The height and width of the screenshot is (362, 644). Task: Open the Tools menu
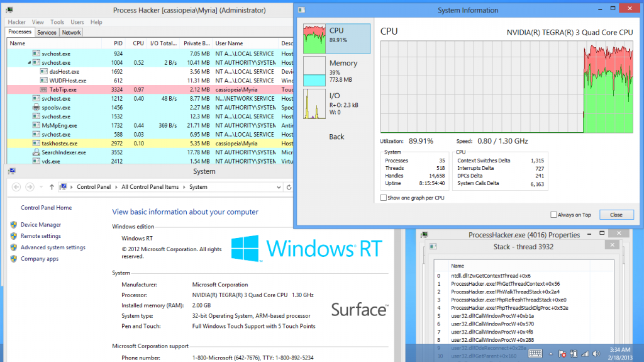[x=57, y=22]
